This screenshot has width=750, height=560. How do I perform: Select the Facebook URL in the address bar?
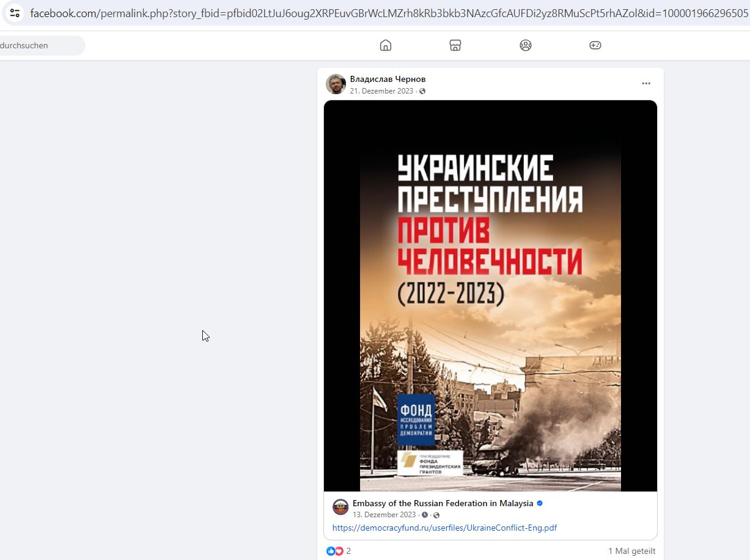tap(389, 13)
